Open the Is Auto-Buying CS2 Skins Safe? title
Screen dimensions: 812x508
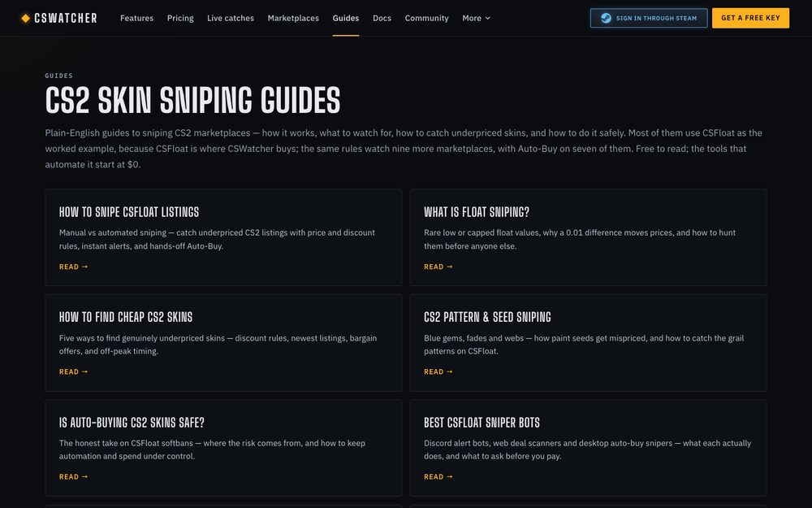pyautogui.click(x=132, y=423)
